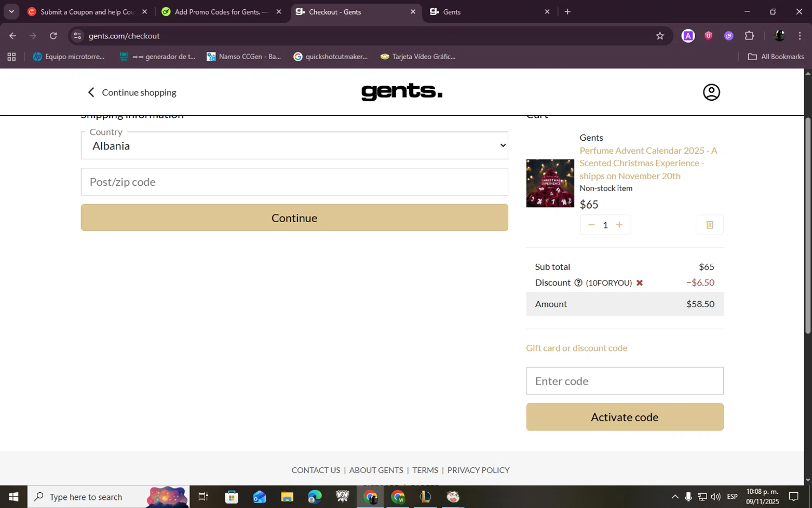Open File Explorer from the taskbar

point(287,497)
